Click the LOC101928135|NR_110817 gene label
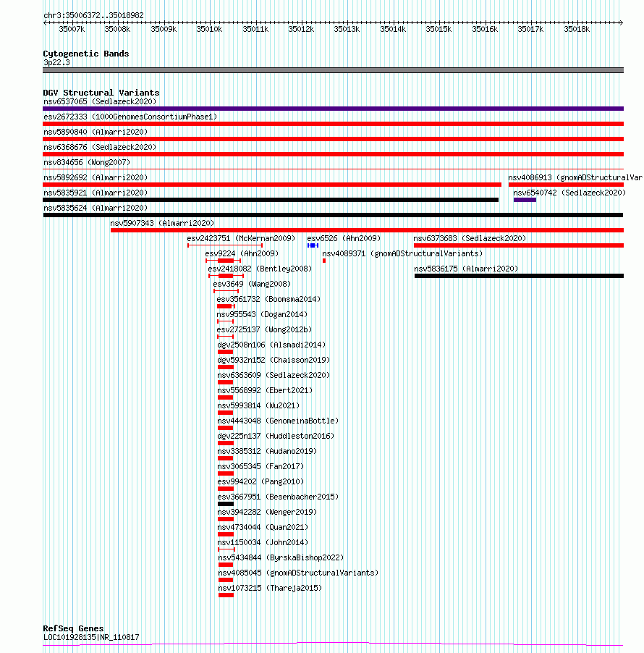 [91, 637]
